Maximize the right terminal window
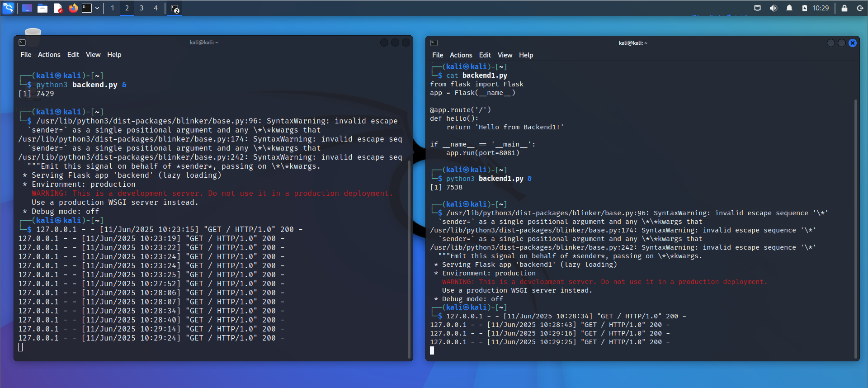Image resolution: width=868 pixels, height=388 pixels. click(x=842, y=43)
